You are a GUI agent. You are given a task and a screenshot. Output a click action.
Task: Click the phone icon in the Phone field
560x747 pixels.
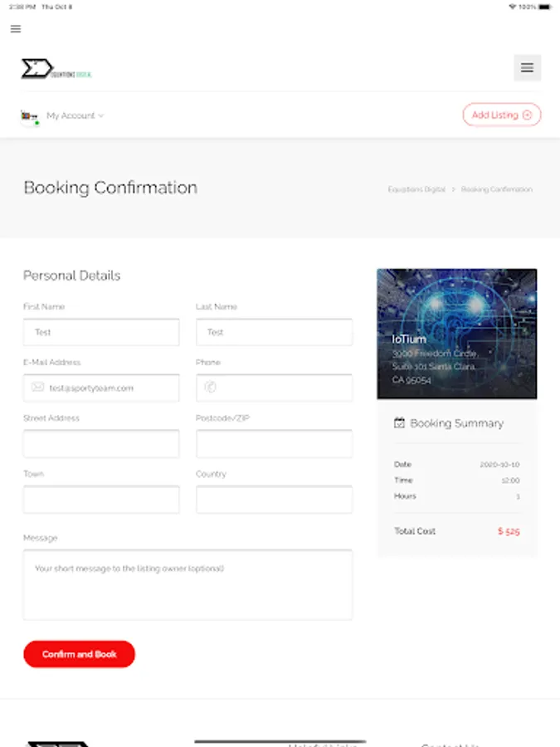coord(210,388)
